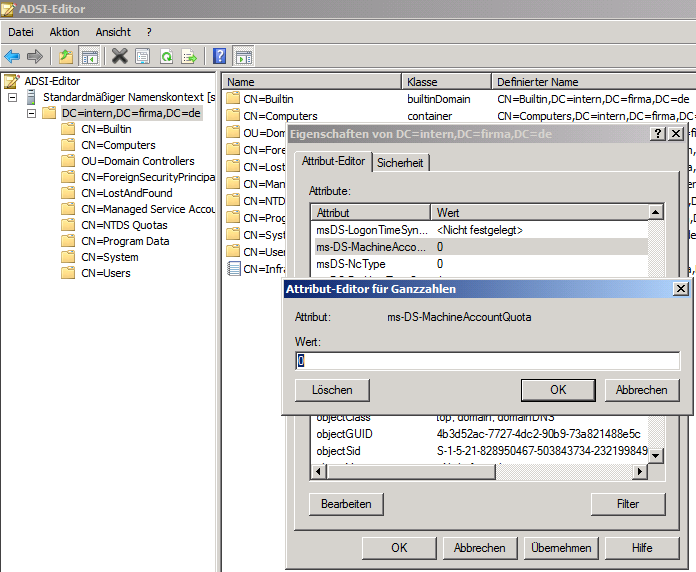Toggle the show/hide console tree icon

89,56
